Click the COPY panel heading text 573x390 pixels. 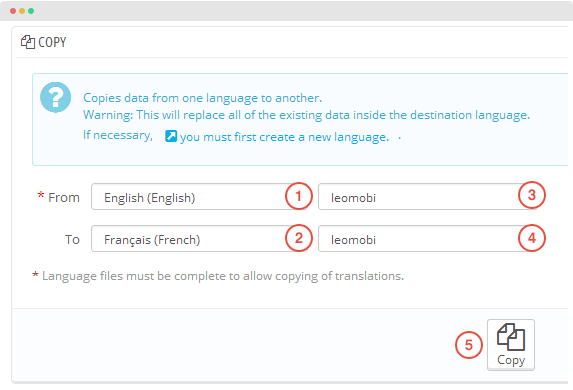click(52, 42)
